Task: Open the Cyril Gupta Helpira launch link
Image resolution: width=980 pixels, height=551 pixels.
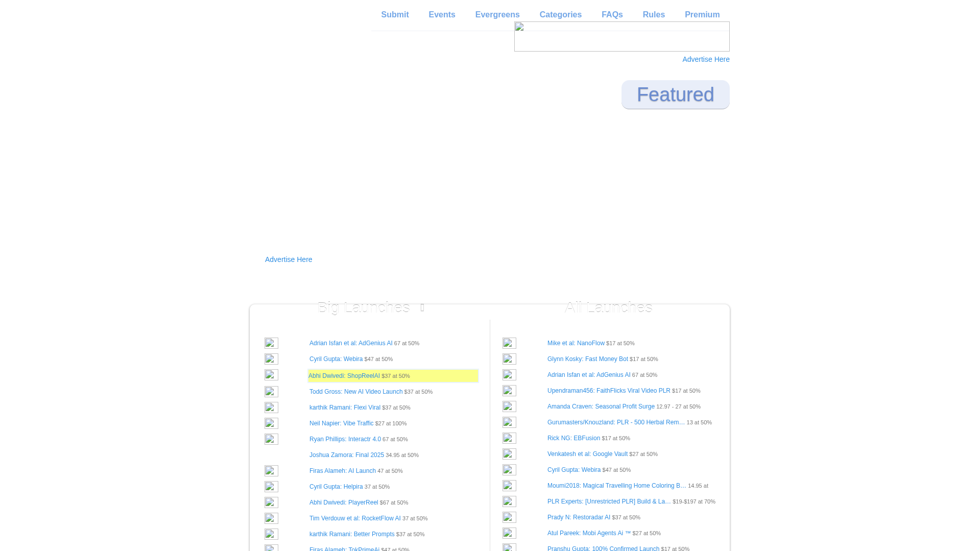Action: click(x=336, y=487)
